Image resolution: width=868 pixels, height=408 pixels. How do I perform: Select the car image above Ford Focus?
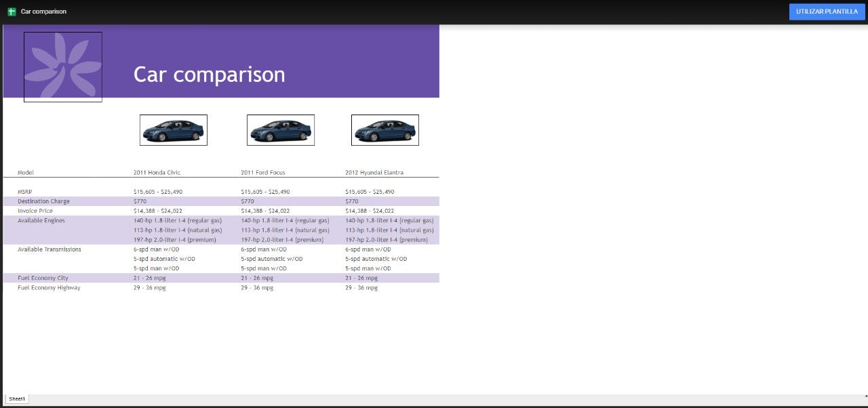click(281, 130)
